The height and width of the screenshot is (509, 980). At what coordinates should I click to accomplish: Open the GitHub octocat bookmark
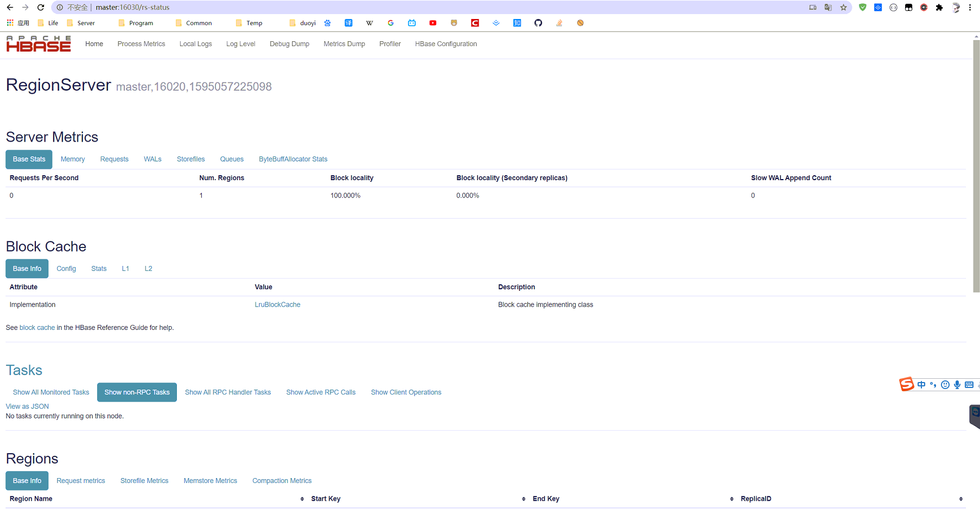click(x=538, y=23)
